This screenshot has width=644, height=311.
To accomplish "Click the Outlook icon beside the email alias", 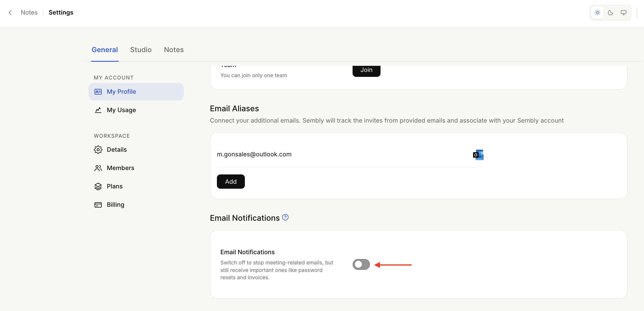I will point(478,155).
